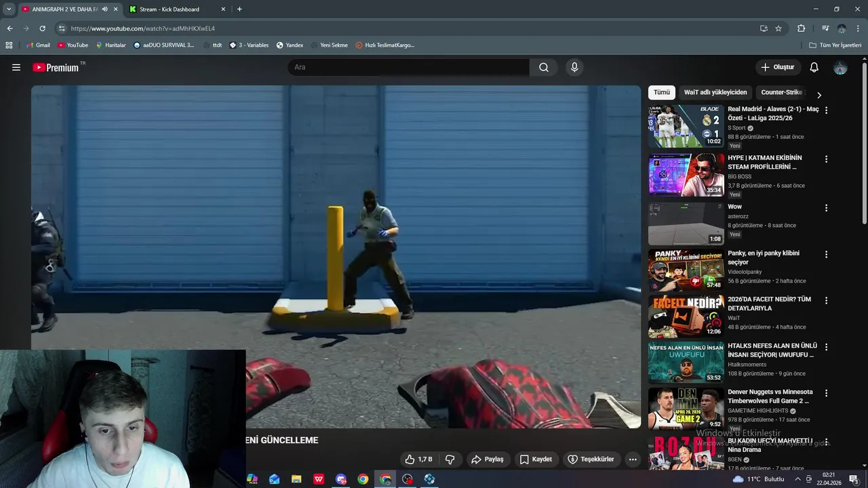Reload the page in Chrome

[x=42, y=28]
